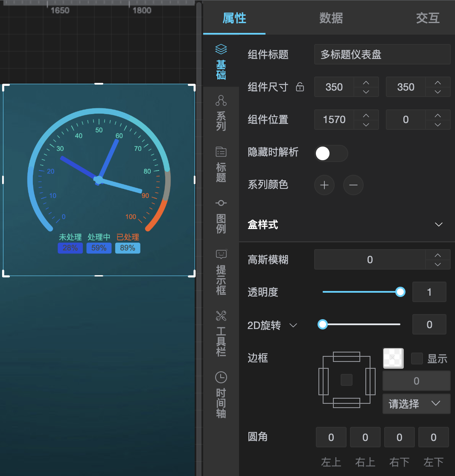
Task: Click the 2D旋转 slider handle
Action: click(x=322, y=324)
